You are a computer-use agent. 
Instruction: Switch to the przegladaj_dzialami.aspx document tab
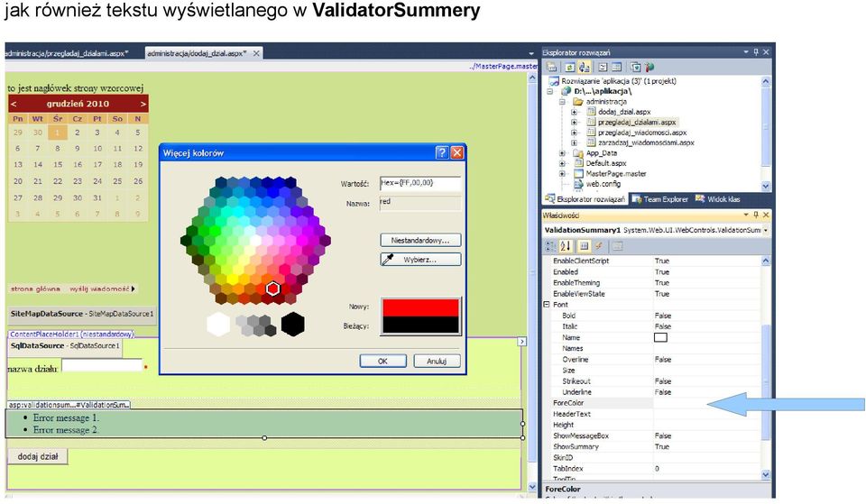(67, 53)
